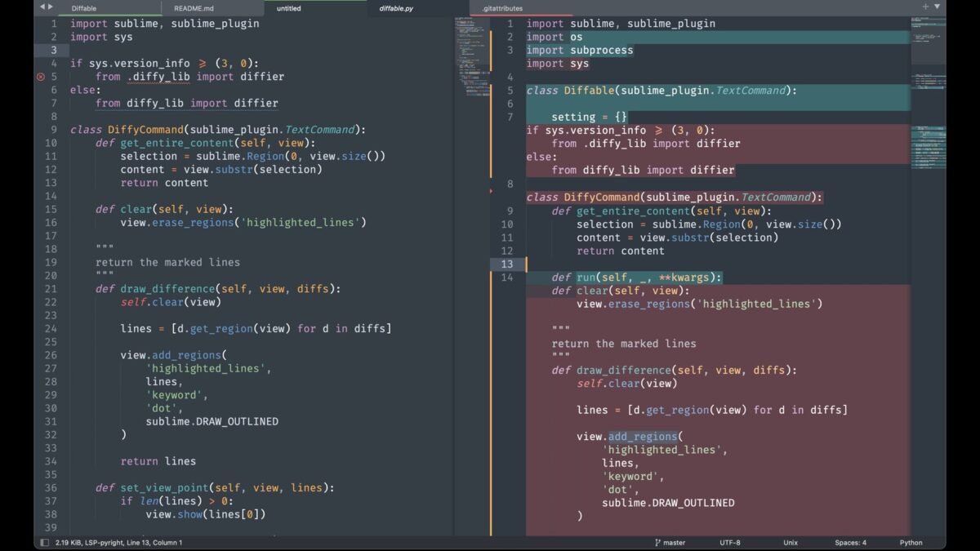Screen dimensions: 980x551
Task: Open the Spaces: 4 indentation menu
Action: [x=850, y=543]
